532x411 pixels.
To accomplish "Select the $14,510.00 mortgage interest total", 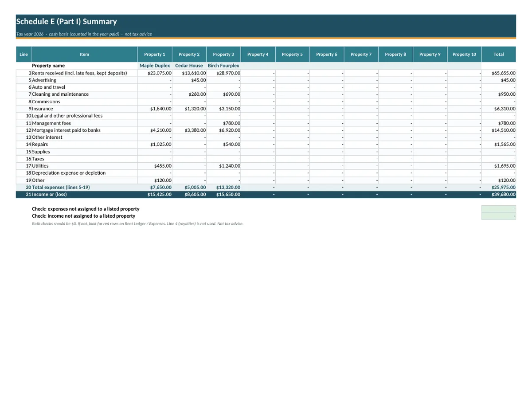I will point(499,130).
